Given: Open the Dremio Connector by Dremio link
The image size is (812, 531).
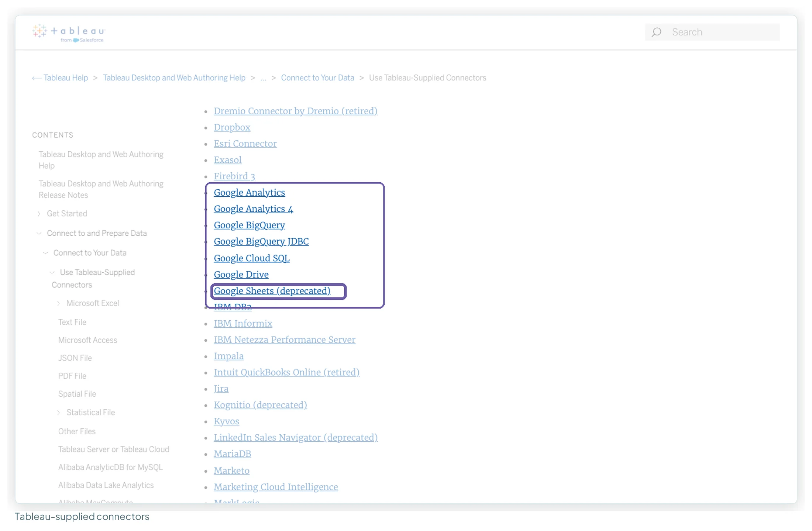Looking at the screenshot, I should [x=295, y=111].
